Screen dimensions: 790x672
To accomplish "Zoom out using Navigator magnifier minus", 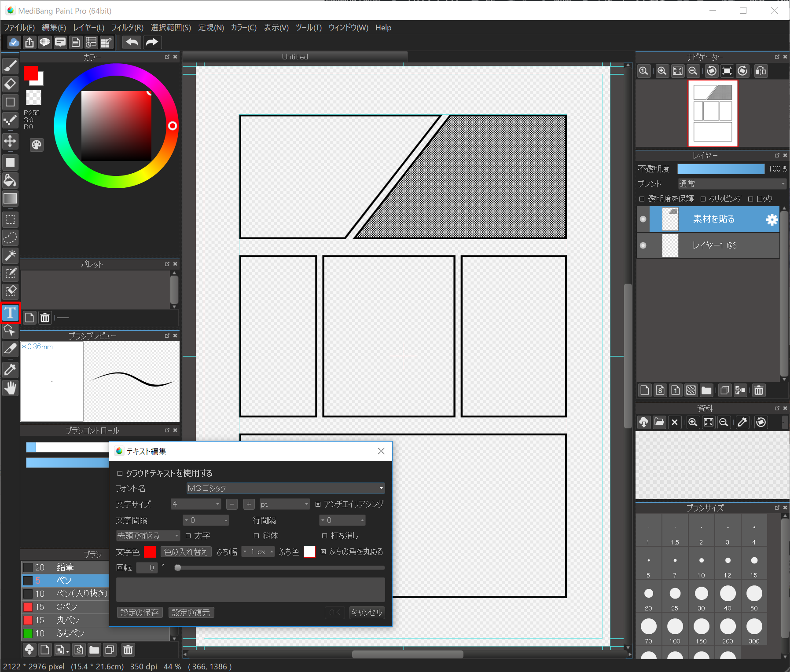I will point(693,71).
